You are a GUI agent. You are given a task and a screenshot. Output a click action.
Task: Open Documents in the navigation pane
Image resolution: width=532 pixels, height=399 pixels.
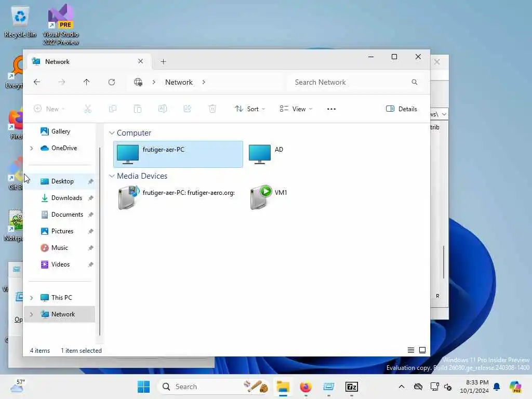[x=67, y=215]
